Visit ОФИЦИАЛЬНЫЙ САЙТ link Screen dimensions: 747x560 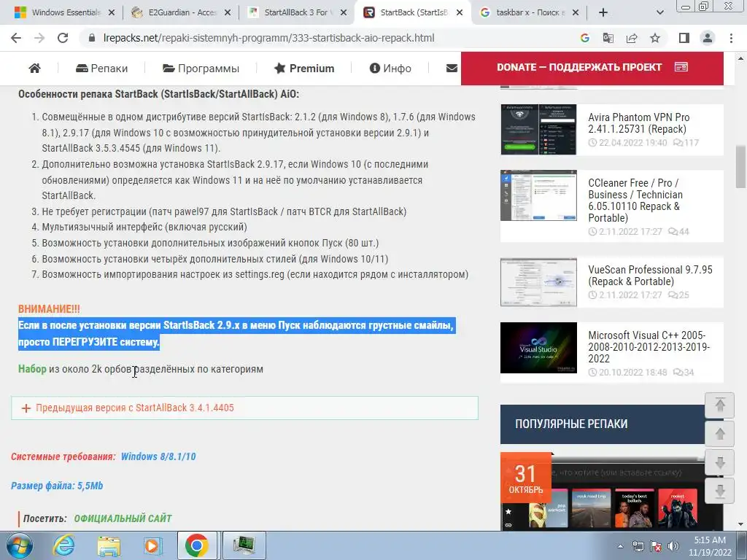tap(123, 518)
